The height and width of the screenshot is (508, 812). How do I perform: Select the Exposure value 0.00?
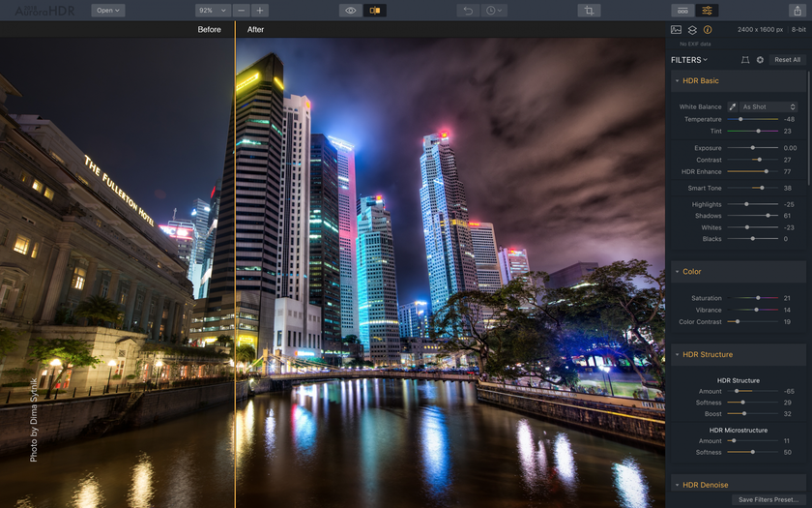(x=790, y=148)
